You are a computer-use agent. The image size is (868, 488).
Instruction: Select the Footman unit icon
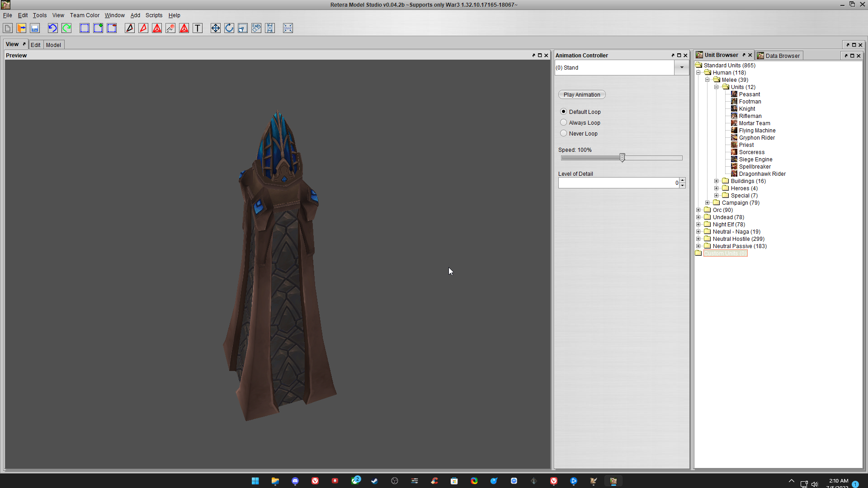click(734, 101)
